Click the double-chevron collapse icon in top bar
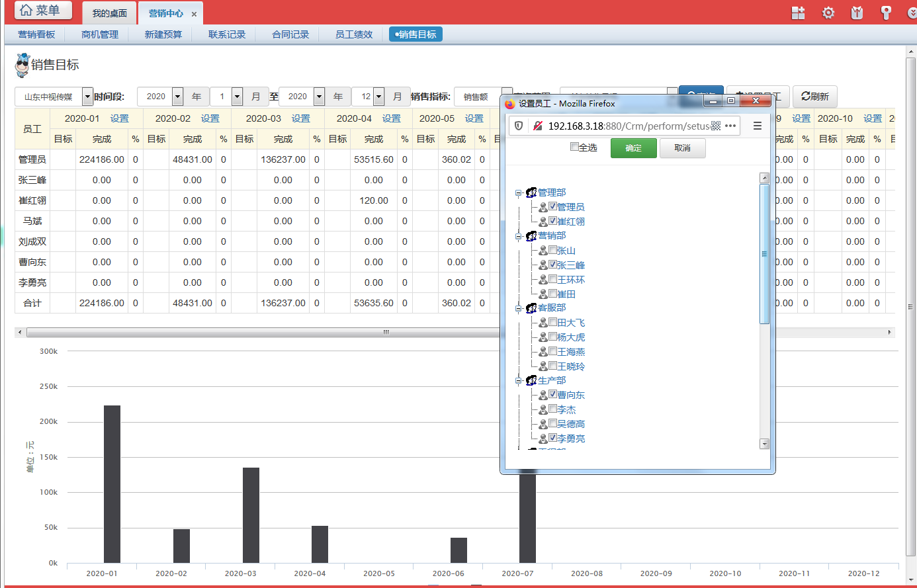Viewport: 917px width, 588px height. tap(912, 13)
